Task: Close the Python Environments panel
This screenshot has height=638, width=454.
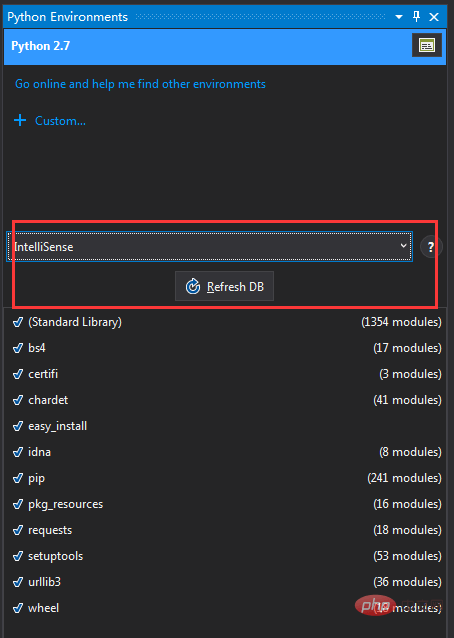Action: pyautogui.click(x=434, y=17)
